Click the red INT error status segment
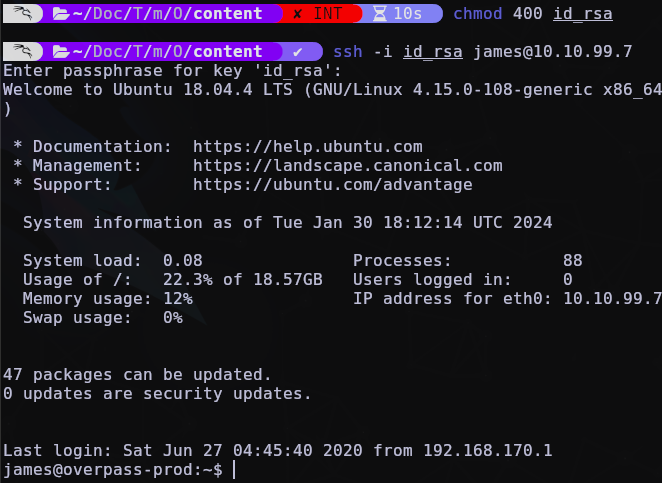 click(x=319, y=14)
